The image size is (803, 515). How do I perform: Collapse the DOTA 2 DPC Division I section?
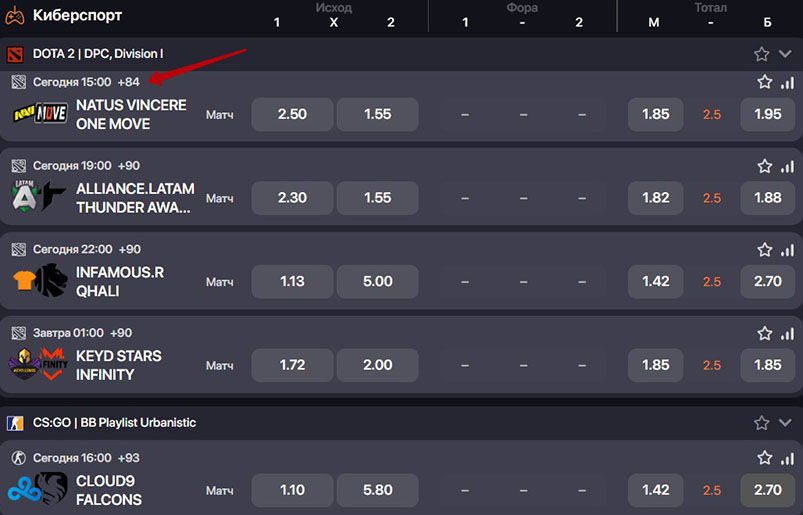click(786, 54)
